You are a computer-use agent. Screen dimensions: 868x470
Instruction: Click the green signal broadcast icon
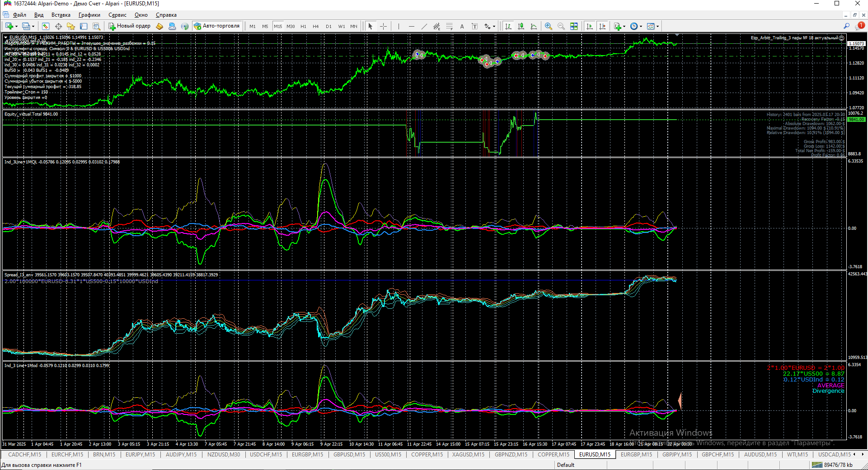(x=185, y=26)
